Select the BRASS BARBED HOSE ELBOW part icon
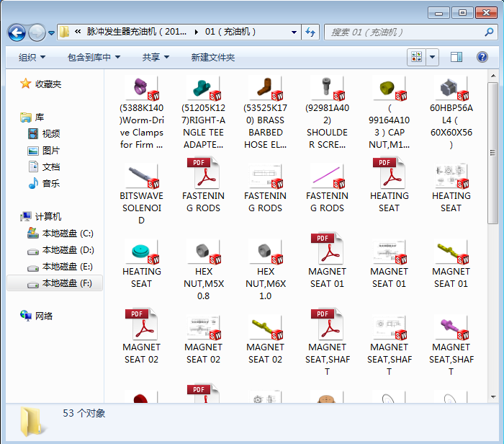Screen dimensions: 504x444 pyautogui.click(x=265, y=89)
